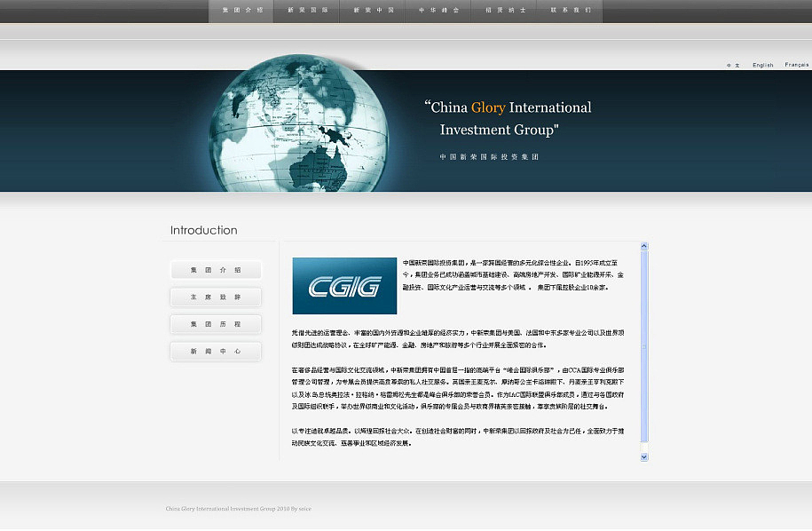Open the 新荣国际 top navigation item
This screenshot has width=812, height=531.
point(307,11)
